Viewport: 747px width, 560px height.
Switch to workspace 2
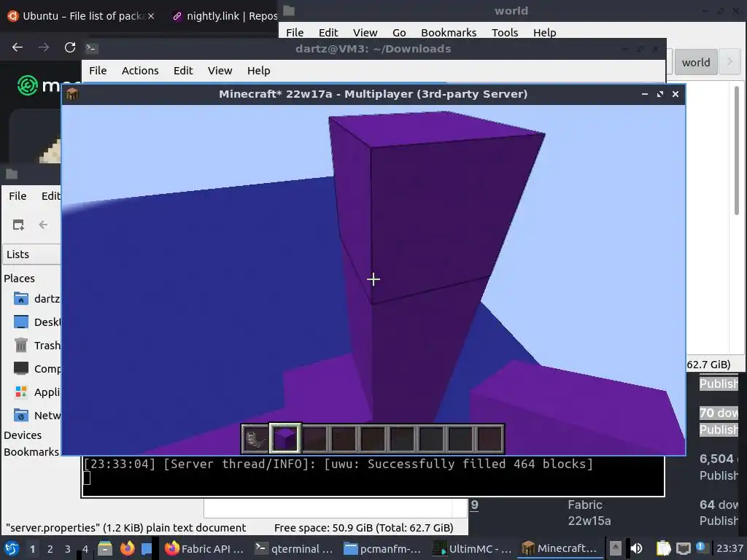click(50, 549)
